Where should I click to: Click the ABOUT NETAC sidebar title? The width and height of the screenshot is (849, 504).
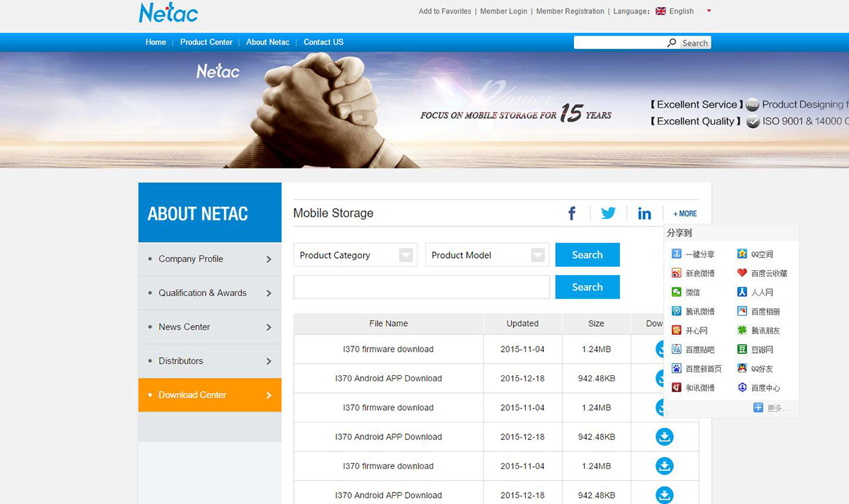198,214
